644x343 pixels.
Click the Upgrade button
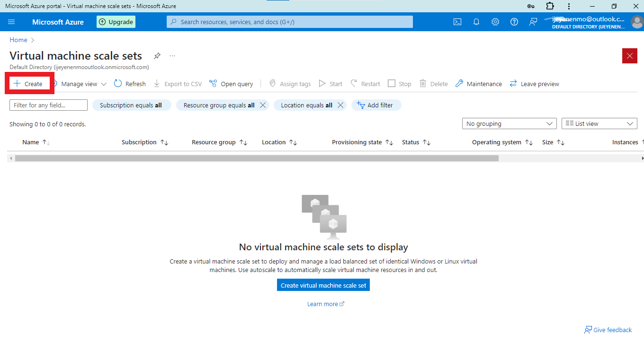[116, 22]
